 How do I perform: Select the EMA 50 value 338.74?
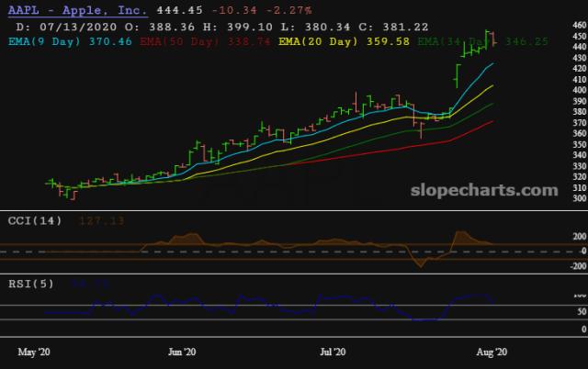click(249, 41)
